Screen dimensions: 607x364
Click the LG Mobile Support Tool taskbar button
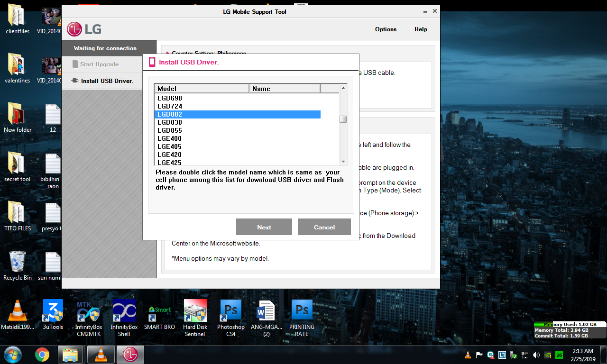[x=130, y=355]
